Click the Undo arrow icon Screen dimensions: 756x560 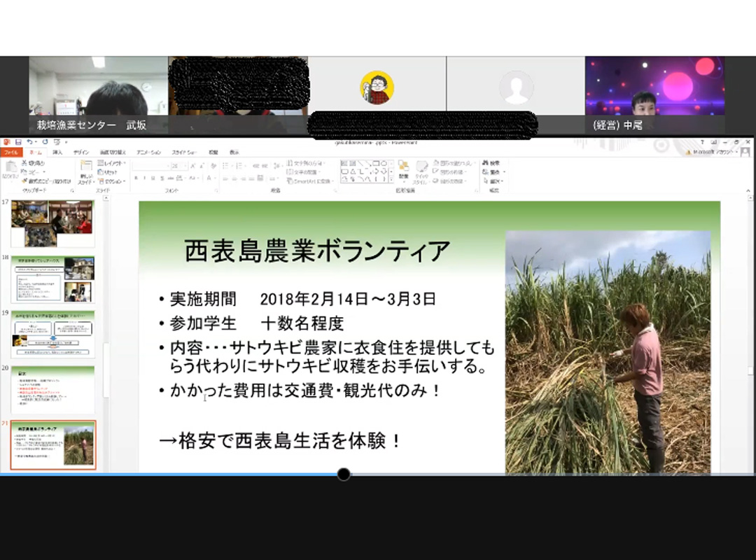(29, 142)
